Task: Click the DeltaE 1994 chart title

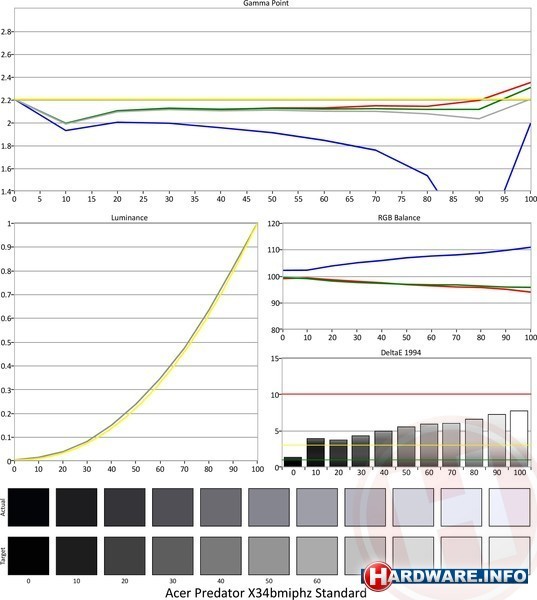Action: 401,353
